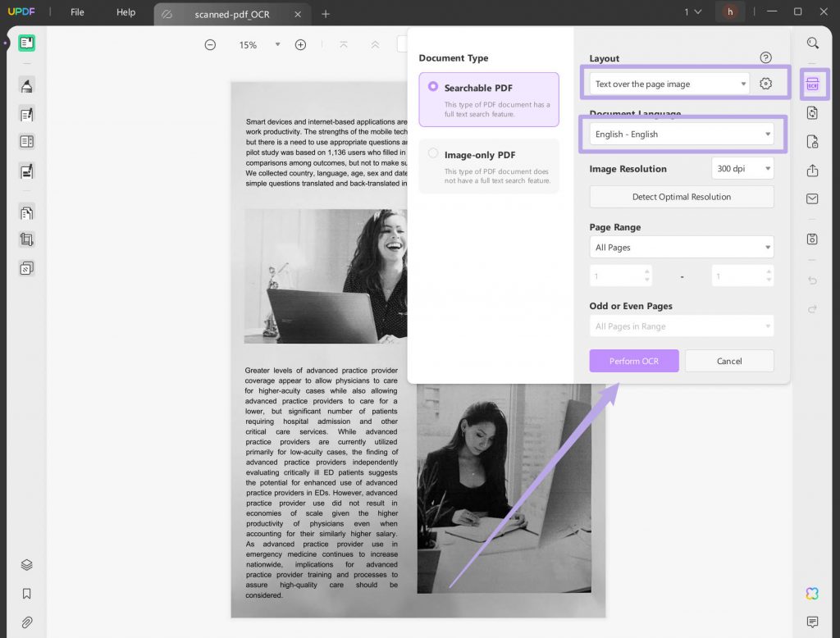Click the bookmark icon at bottom left
The width and height of the screenshot is (840, 638).
25,594
